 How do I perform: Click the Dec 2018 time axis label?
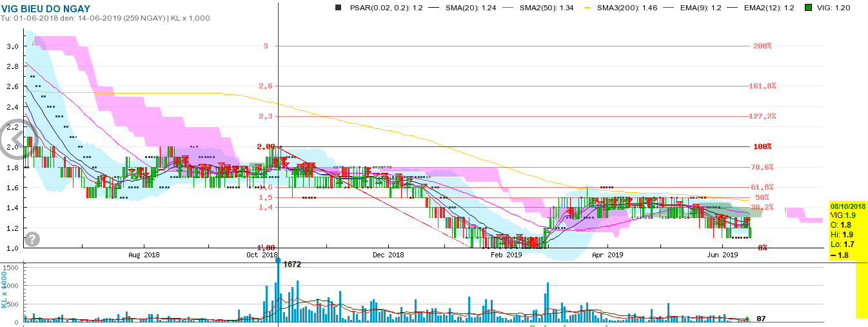388,255
